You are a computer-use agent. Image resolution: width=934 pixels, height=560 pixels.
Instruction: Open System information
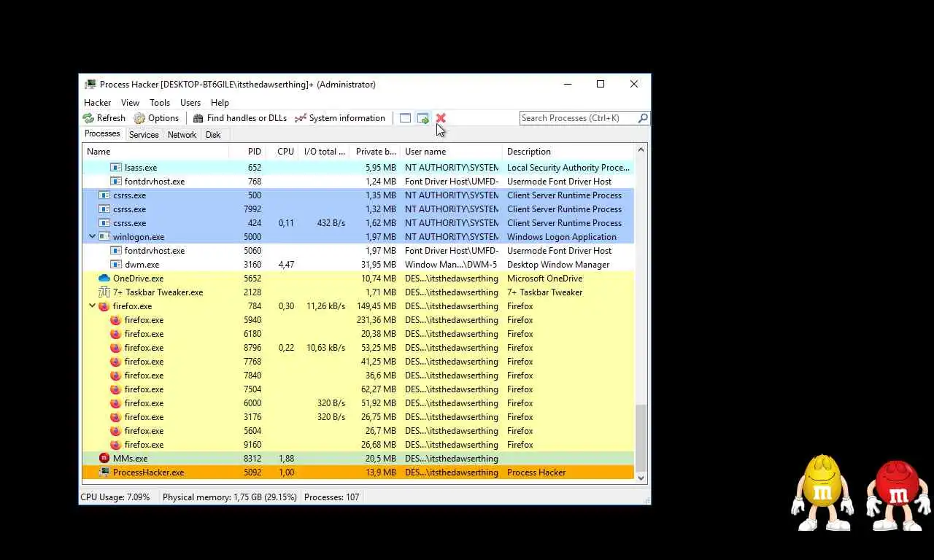point(340,118)
